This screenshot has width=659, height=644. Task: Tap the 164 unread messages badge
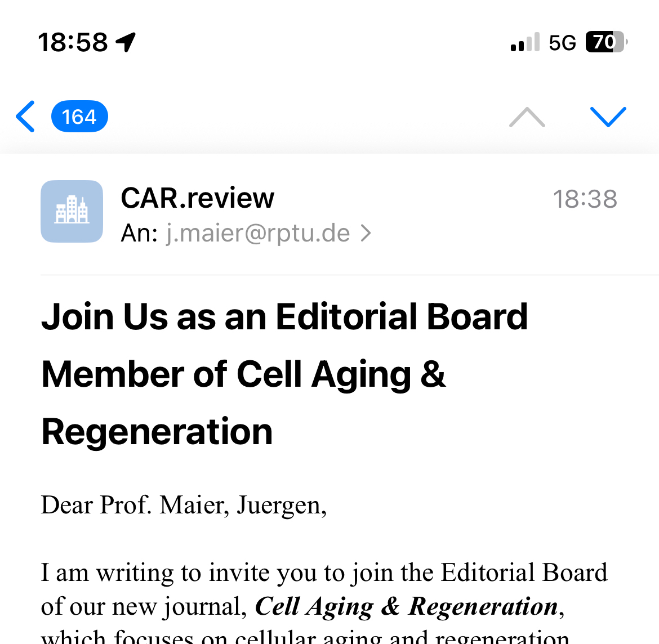pyautogui.click(x=79, y=117)
